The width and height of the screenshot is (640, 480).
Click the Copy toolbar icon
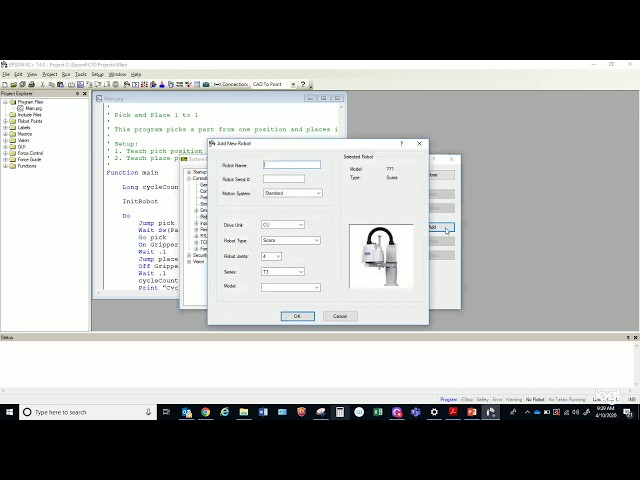point(51,84)
